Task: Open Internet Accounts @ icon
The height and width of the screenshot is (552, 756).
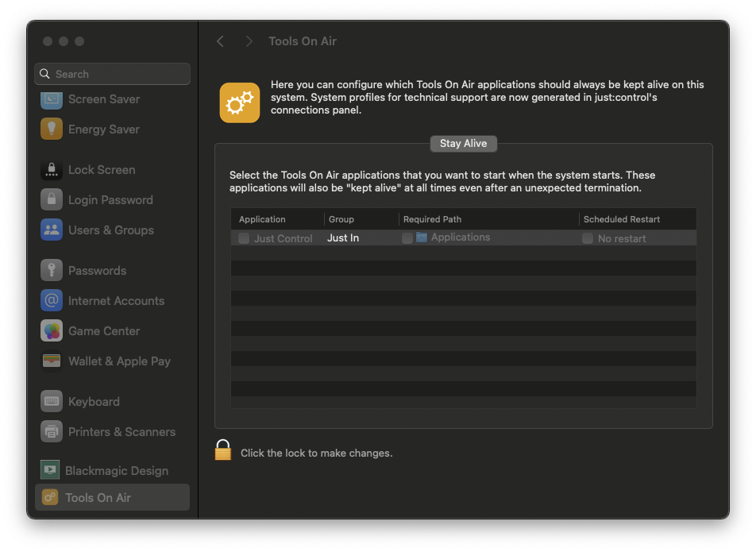Action: pyautogui.click(x=52, y=301)
